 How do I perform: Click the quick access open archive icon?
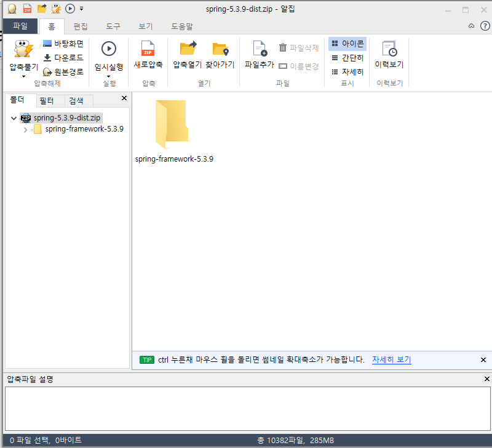[x=42, y=9]
